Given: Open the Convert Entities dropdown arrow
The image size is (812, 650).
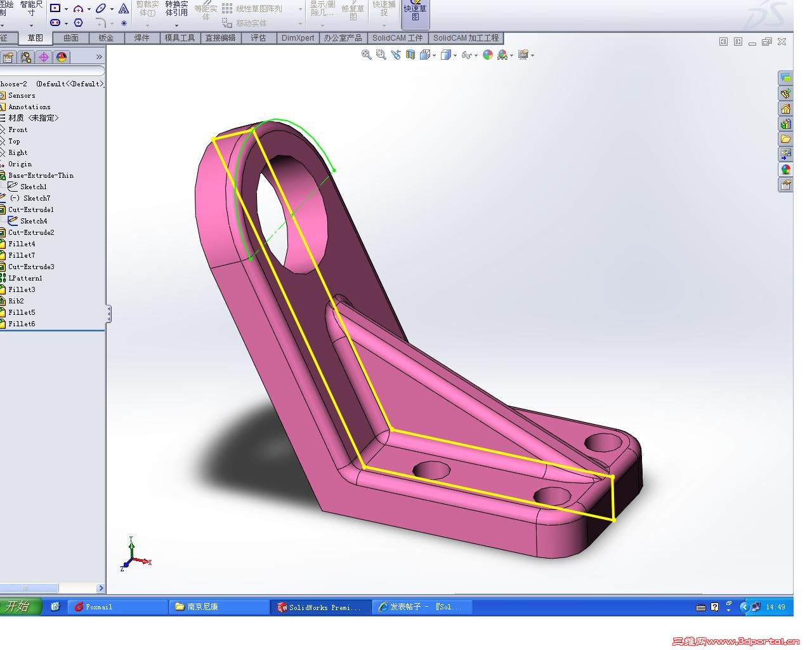Looking at the screenshot, I should click(x=176, y=26).
